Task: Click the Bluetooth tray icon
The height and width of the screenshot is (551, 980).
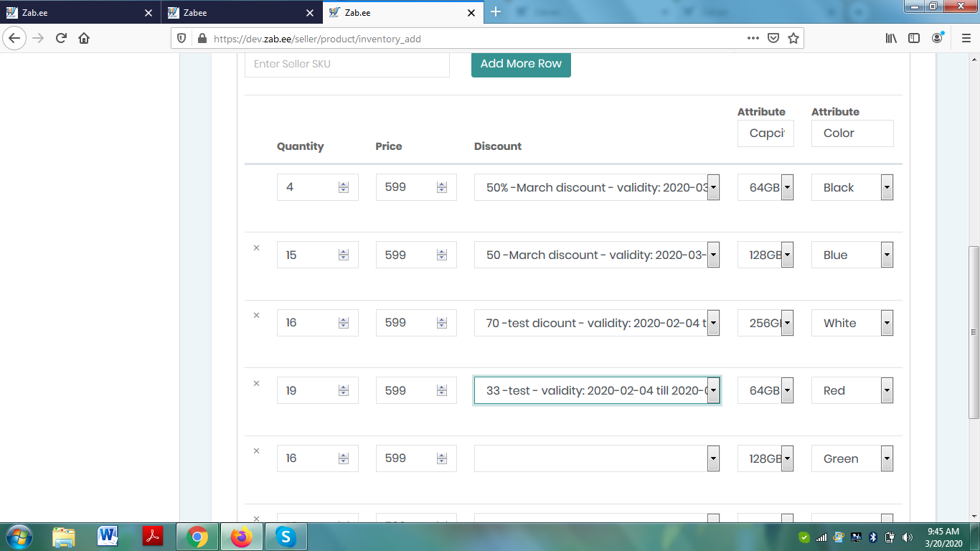Action: [x=873, y=537]
